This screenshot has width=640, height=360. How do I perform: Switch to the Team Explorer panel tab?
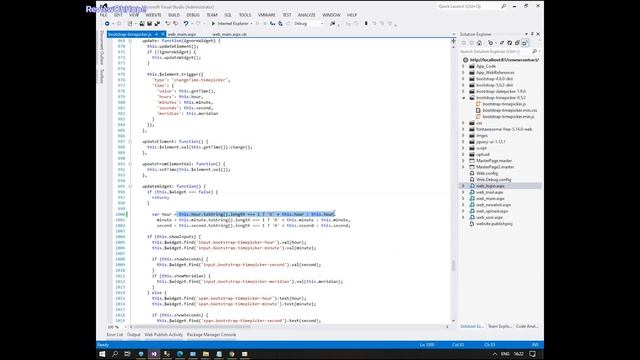tap(499, 326)
